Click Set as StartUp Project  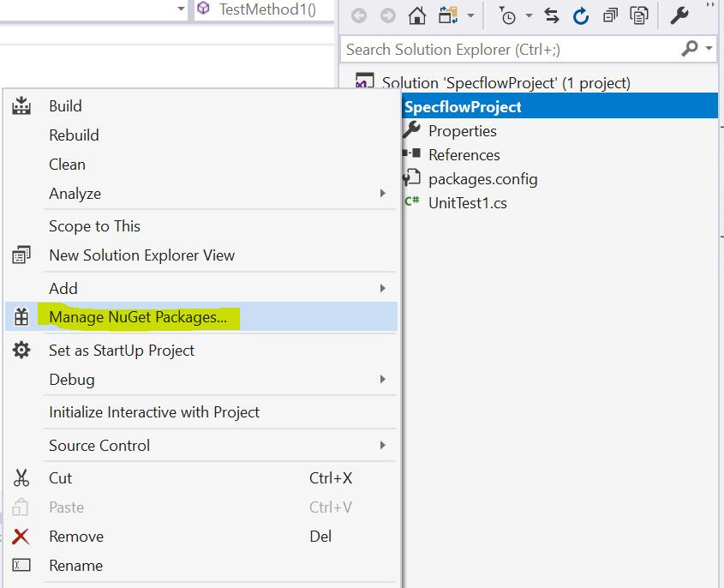click(122, 351)
